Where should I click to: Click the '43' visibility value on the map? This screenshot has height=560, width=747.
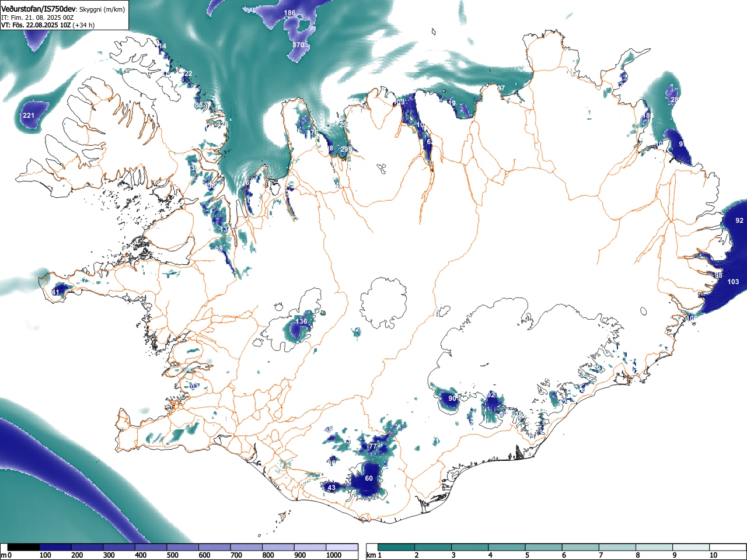point(331,488)
